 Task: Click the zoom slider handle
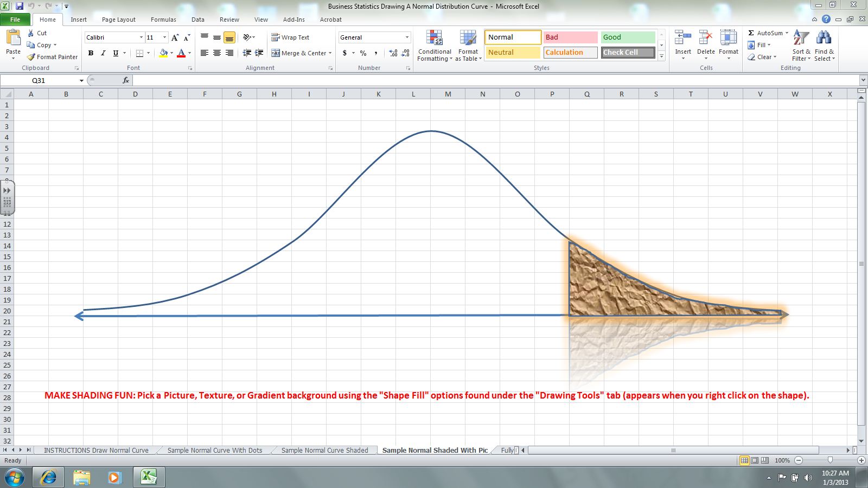[x=830, y=460]
